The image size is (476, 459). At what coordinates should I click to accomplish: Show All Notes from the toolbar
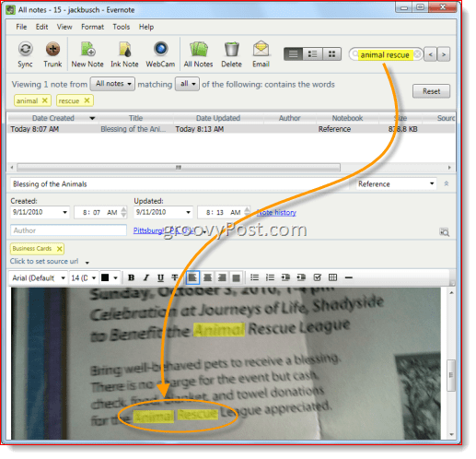pyautogui.click(x=199, y=49)
